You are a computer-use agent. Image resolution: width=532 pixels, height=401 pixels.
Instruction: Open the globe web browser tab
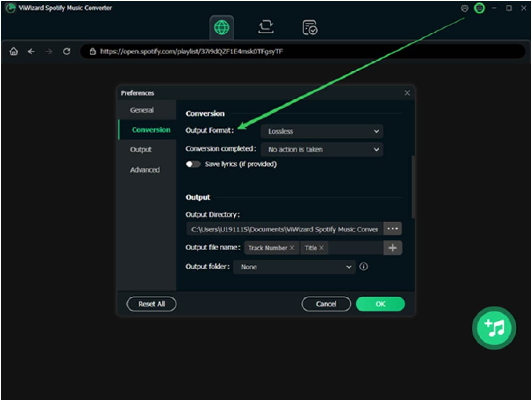pos(221,28)
